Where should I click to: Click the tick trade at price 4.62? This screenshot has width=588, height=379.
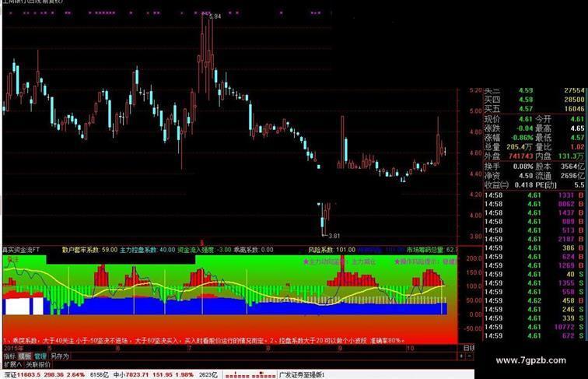[534, 300]
